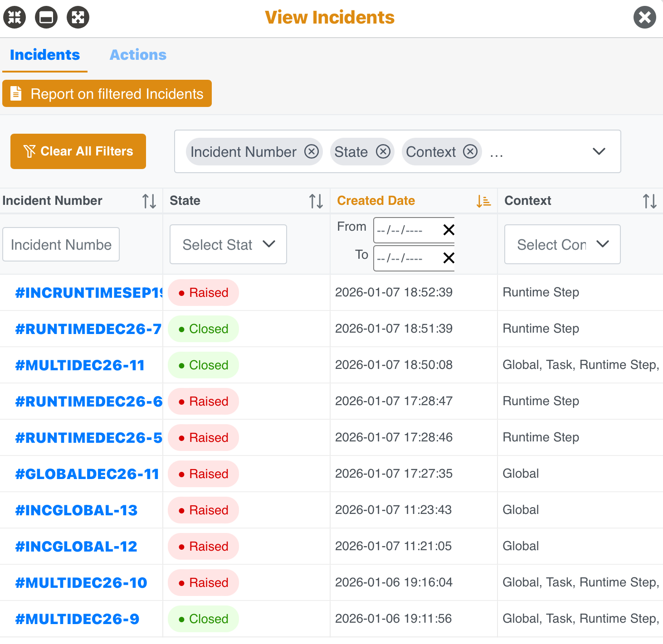Remove the State filter chip
Image resolution: width=663 pixels, height=644 pixels.
tap(383, 151)
